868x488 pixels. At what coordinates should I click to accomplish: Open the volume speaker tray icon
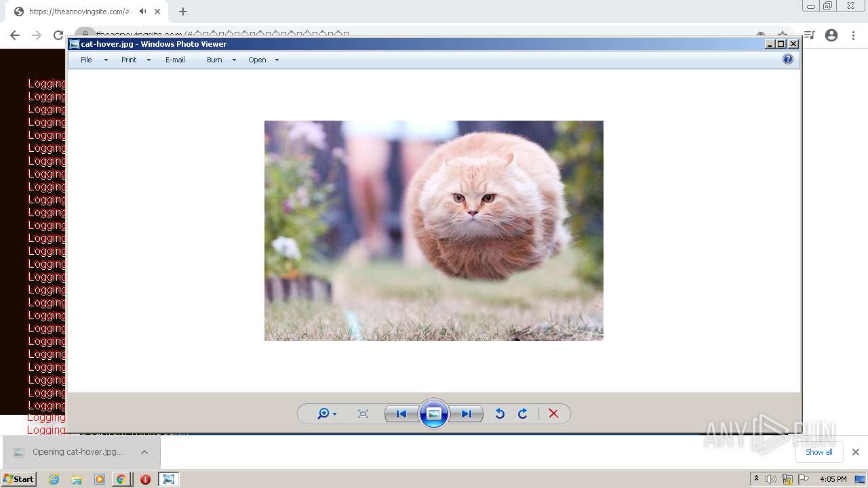[771, 479]
